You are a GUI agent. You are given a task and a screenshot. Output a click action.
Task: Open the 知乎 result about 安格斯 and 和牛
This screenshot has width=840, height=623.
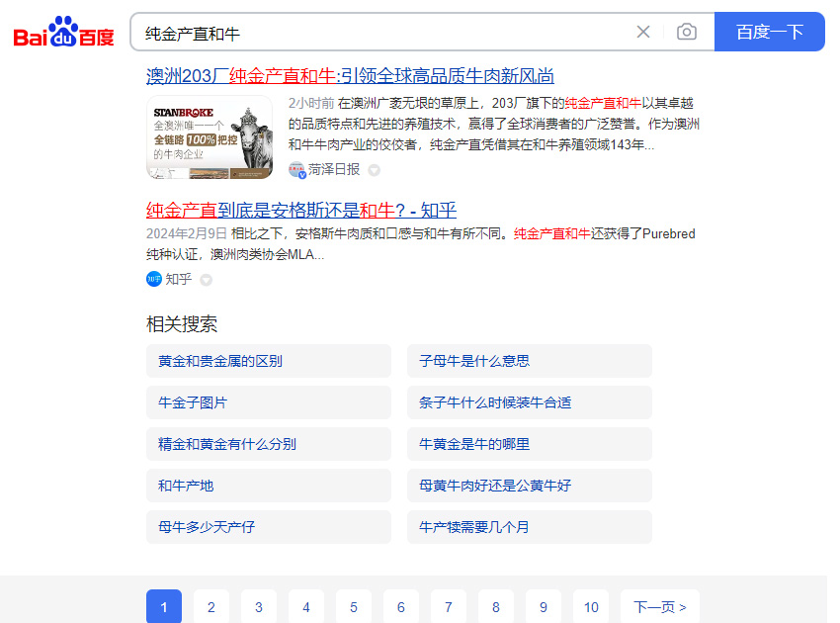[x=300, y=210]
